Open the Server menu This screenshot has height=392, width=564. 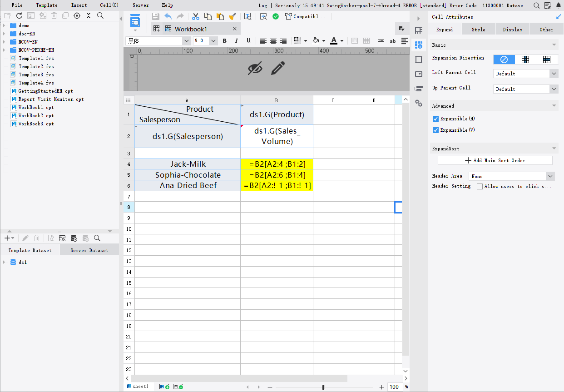click(140, 5)
